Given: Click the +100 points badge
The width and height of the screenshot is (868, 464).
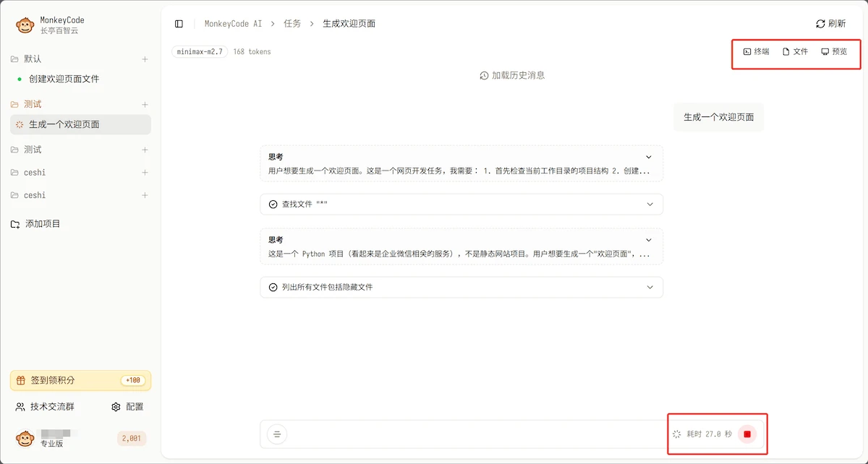Looking at the screenshot, I should point(133,380).
